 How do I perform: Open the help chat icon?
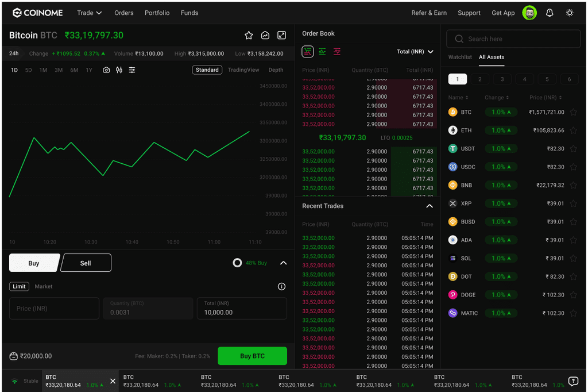[574, 381]
